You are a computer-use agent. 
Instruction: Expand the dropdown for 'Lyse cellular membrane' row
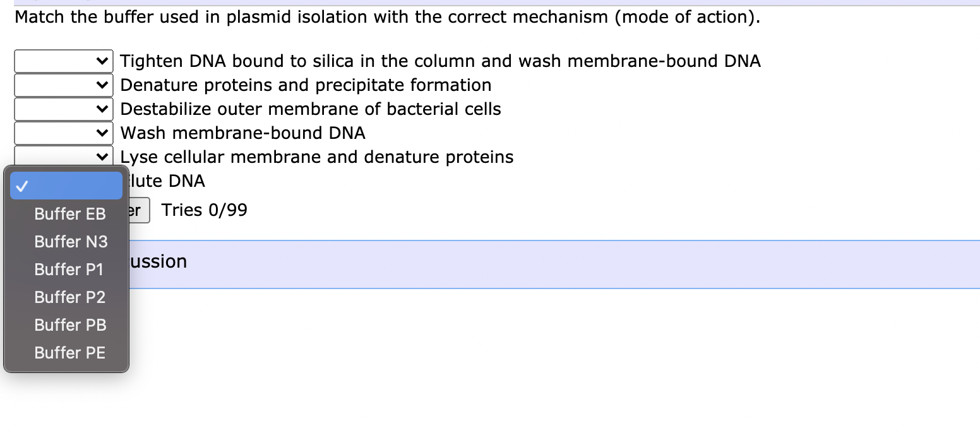(63, 157)
